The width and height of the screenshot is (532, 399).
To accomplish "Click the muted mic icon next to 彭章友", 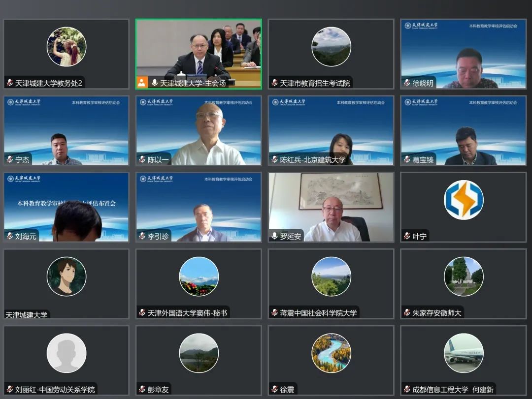I will point(142,389).
